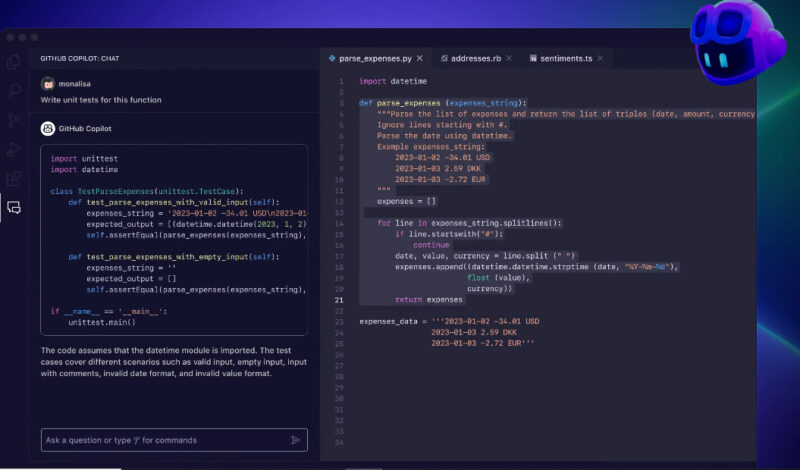Click 'unittest.main()' line in chat code
This screenshot has height=470, width=800.
[102, 323]
